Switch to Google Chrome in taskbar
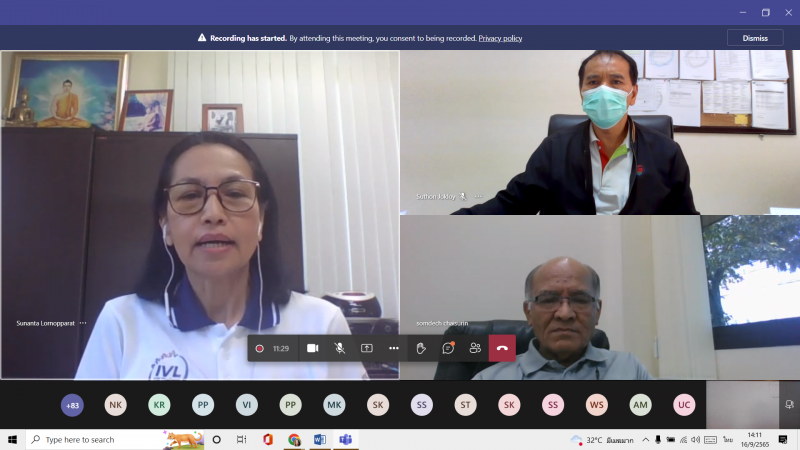800x450 pixels. tap(294, 439)
